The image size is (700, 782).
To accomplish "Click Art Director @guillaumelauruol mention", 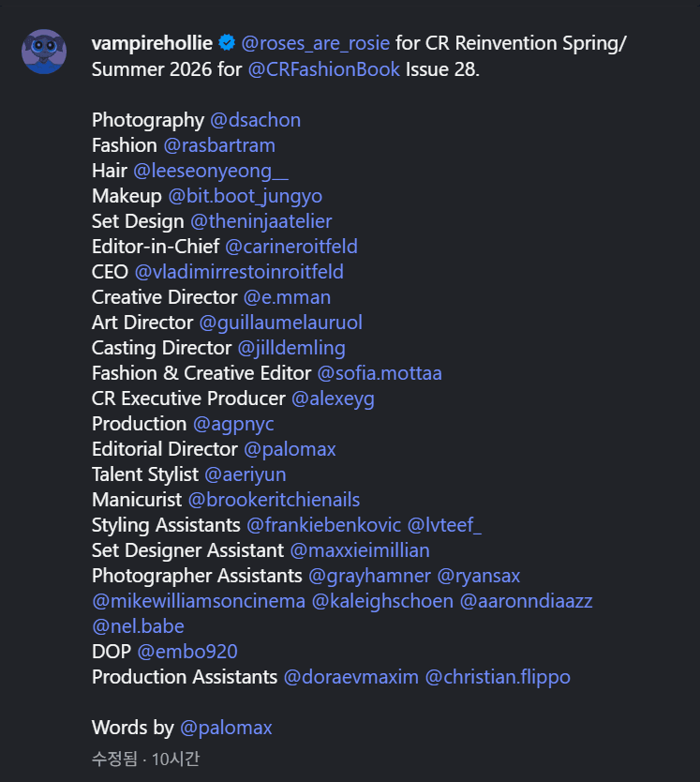I will [x=280, y=323].
